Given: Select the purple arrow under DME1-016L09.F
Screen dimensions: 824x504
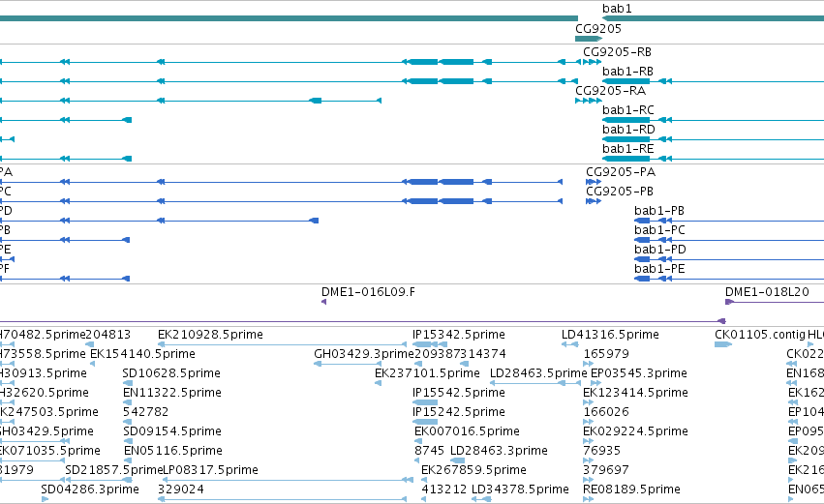Looking at the screenshot, I should 323,302.
